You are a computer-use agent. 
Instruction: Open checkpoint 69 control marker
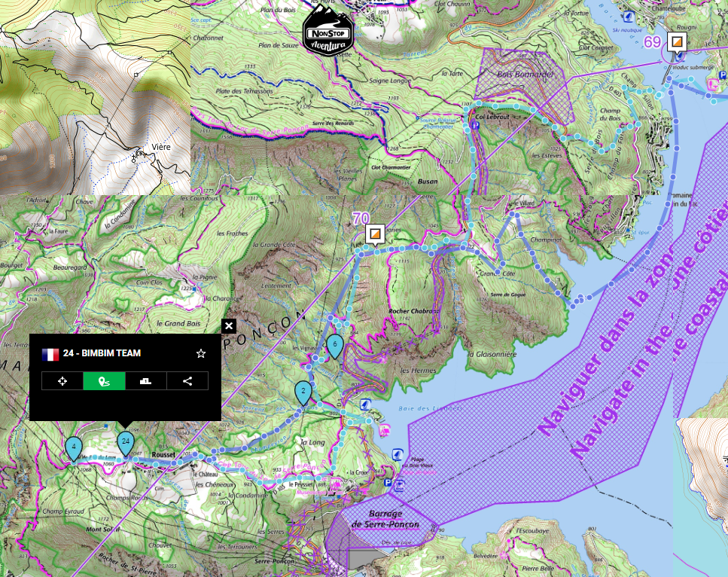678,42
